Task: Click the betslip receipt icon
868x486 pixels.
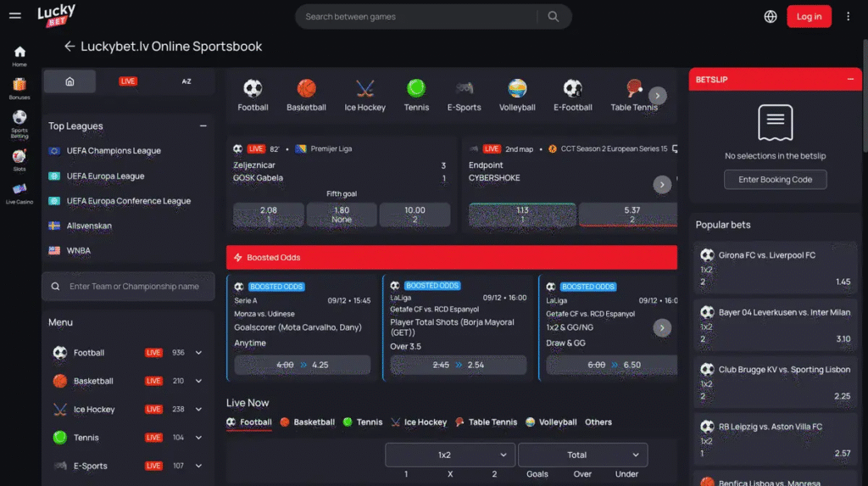Action: tap(775, 122)
